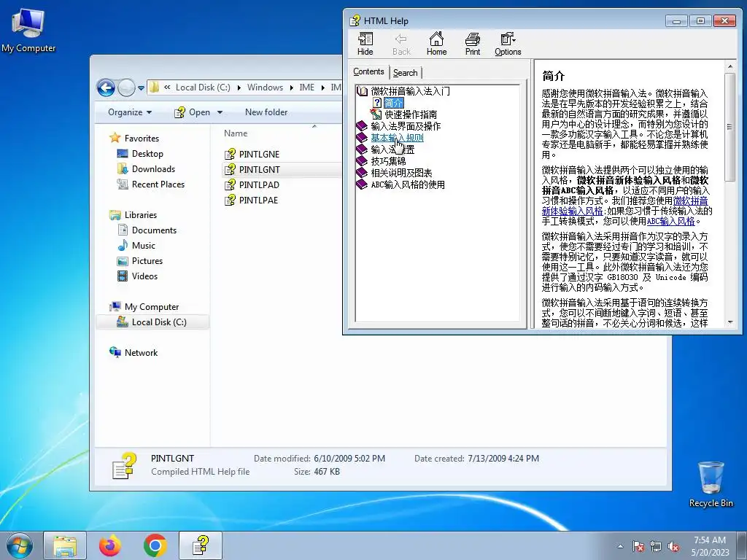Expand the arrow after the Windows breadcrumb
Screen dimensions: 747x560
[x=291, y=87]
